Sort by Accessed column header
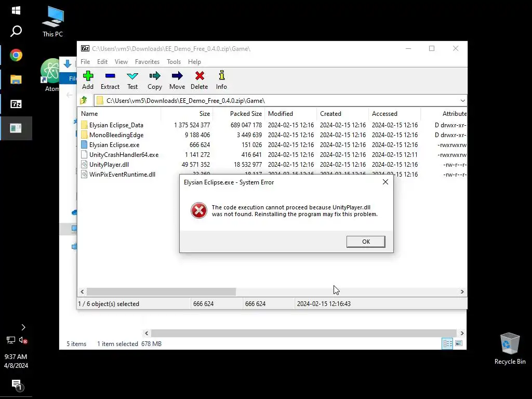Viewport: 532px width, 399px height. click(x=395, y=114)
